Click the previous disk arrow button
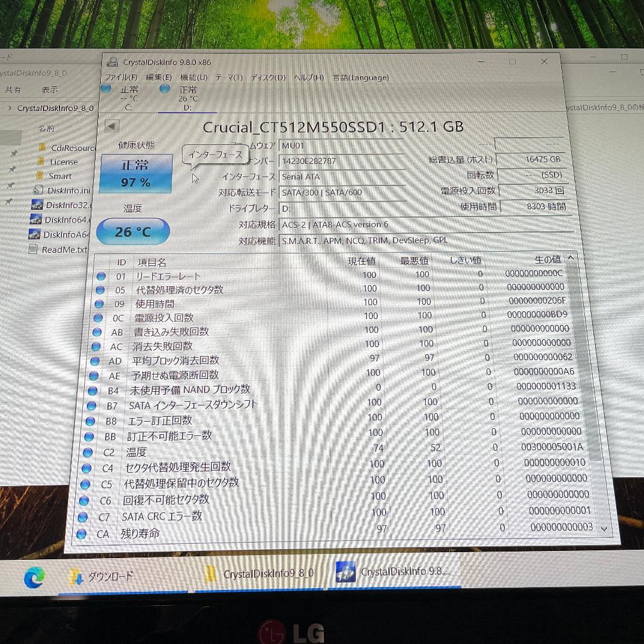 point(112,126)
